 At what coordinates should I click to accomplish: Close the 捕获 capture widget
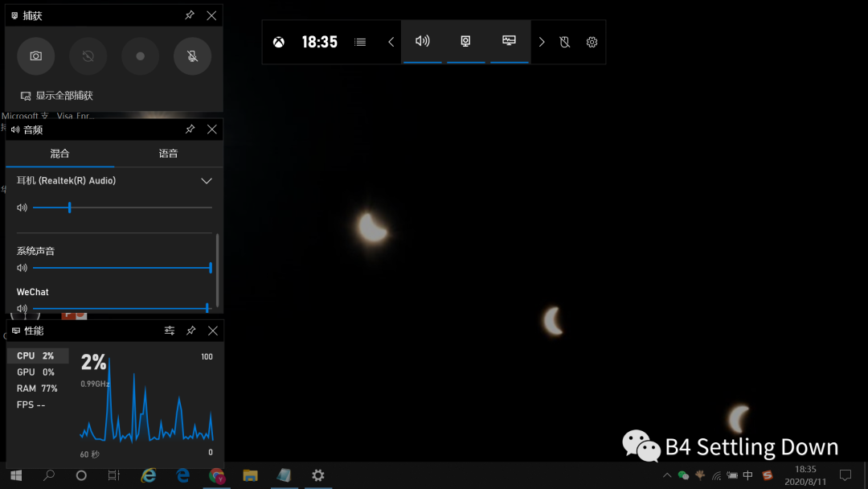[x=211, y=15]
